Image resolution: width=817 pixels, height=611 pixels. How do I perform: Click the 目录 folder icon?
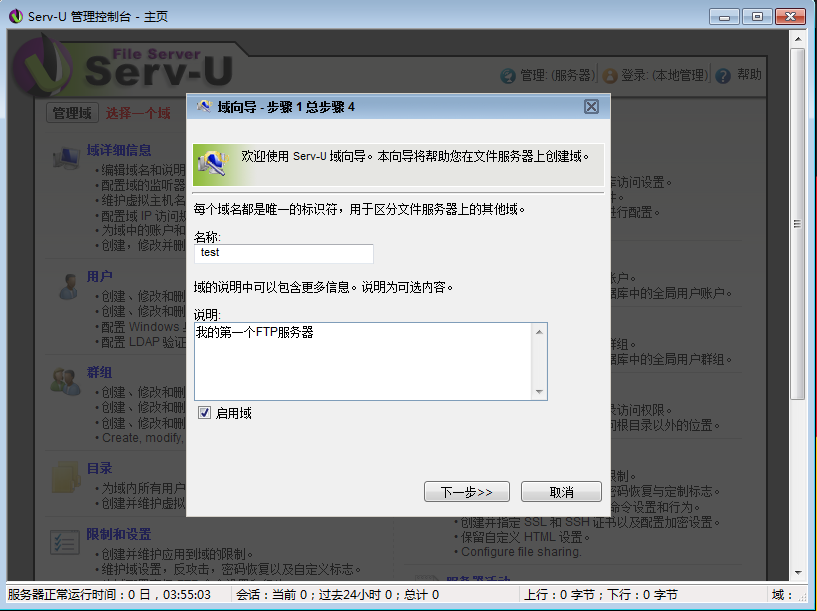pyautogui.click(x=66, y=477)
